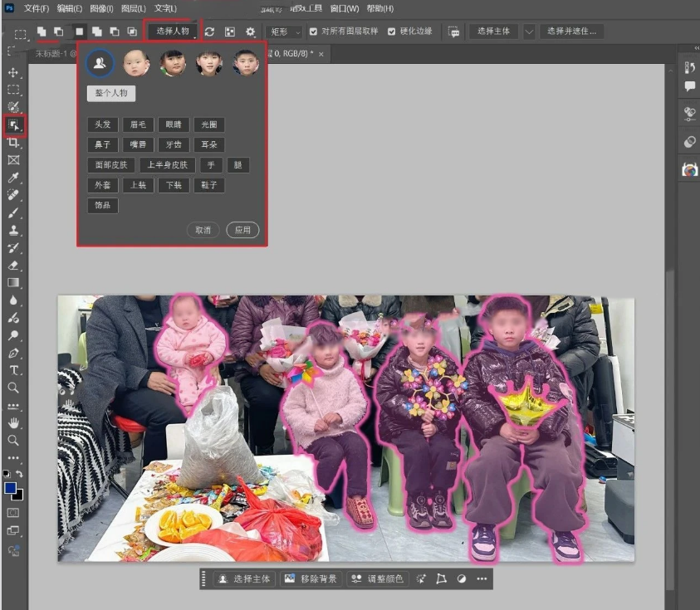Open more options in contextual task bar

click(482, 578)
